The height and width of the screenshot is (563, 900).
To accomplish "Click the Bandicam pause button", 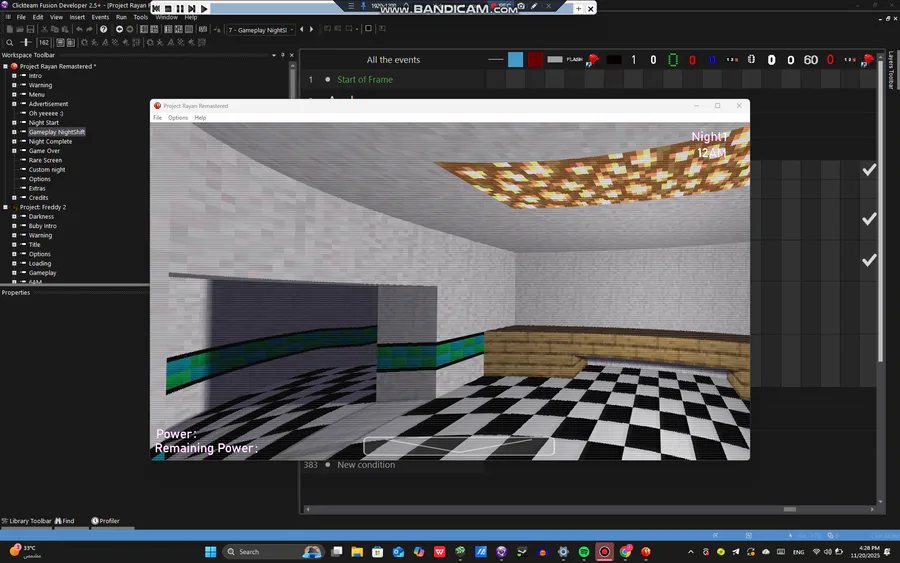I will (180, 9).
